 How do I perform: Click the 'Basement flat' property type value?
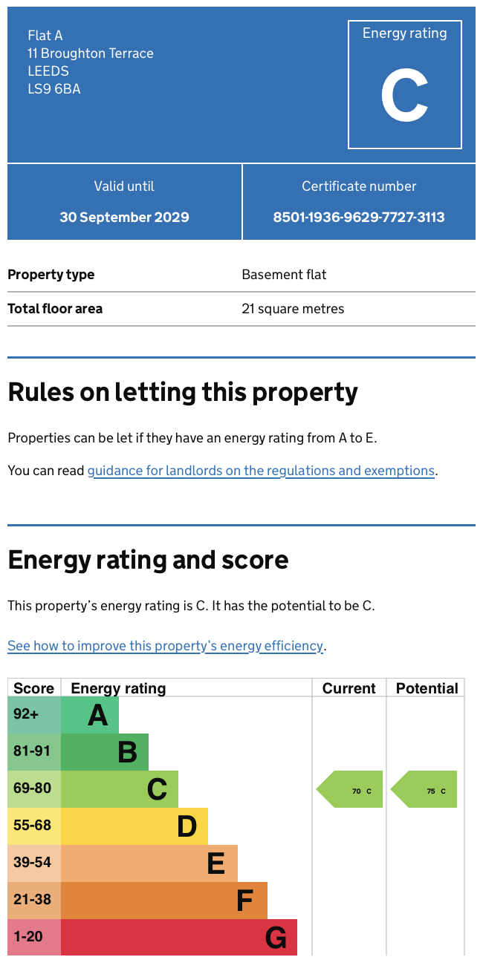pyautogui.click(x=284, y=275)
